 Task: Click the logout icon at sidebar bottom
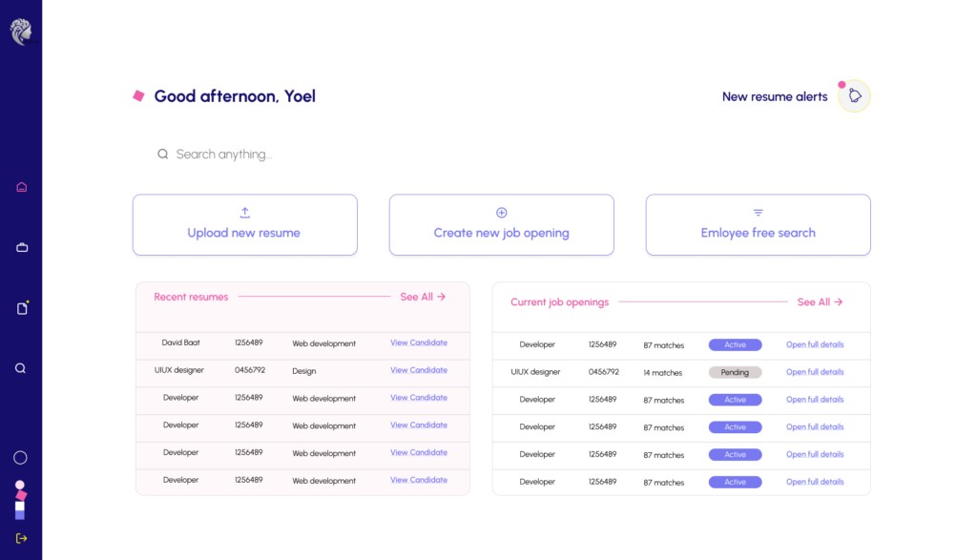pyautogui.click(x=21, y=538)
